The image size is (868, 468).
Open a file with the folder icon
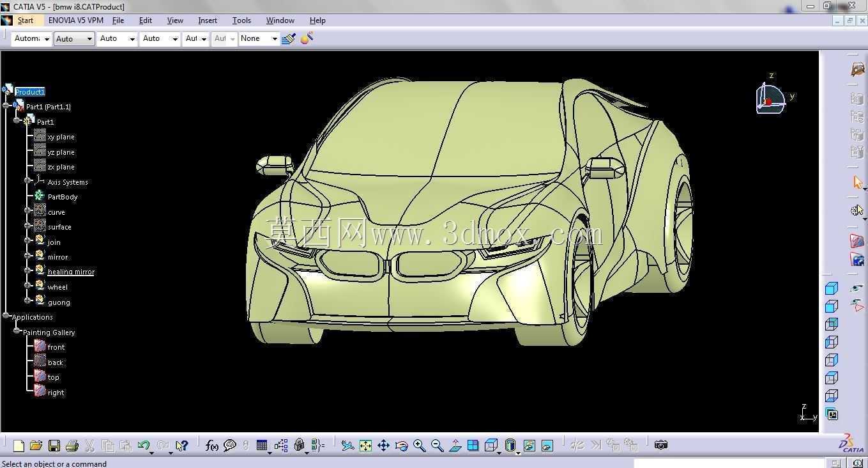36,446
